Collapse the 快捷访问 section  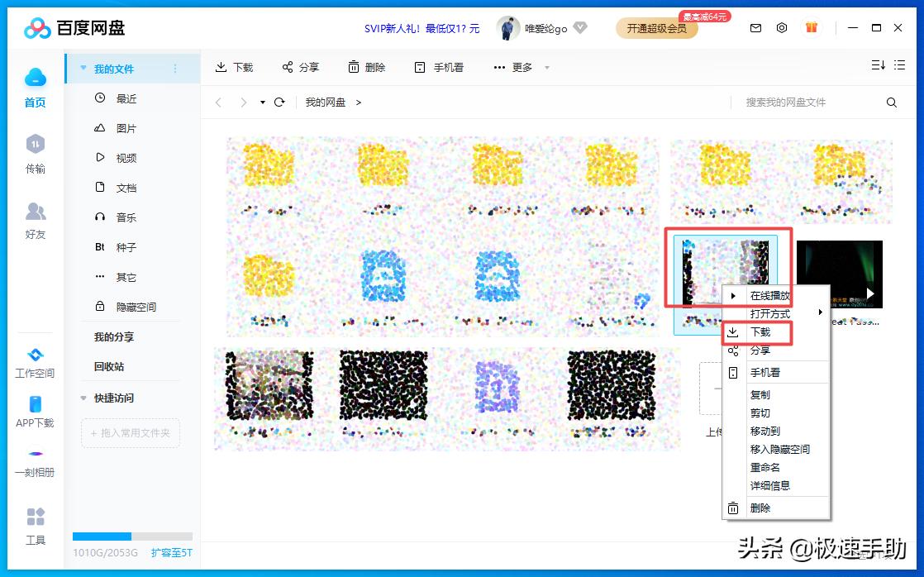click(83, 398)
